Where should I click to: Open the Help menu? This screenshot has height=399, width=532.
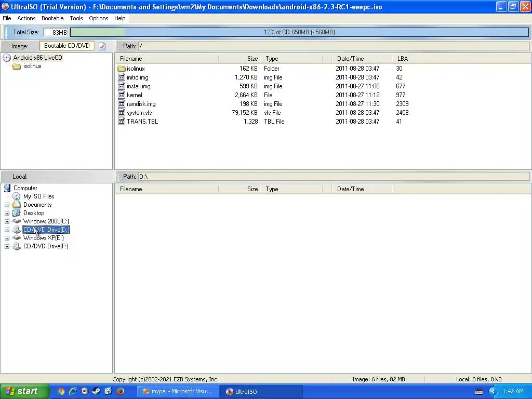click(120, 18)
